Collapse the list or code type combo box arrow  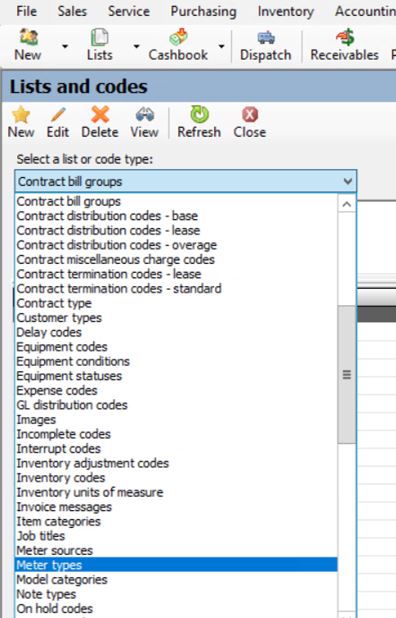coord(348,181)
